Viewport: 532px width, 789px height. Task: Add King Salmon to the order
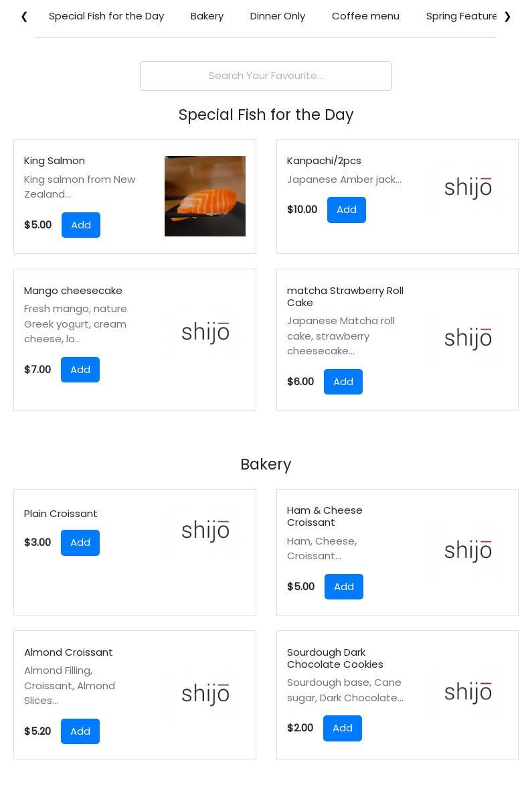(81, 225)
